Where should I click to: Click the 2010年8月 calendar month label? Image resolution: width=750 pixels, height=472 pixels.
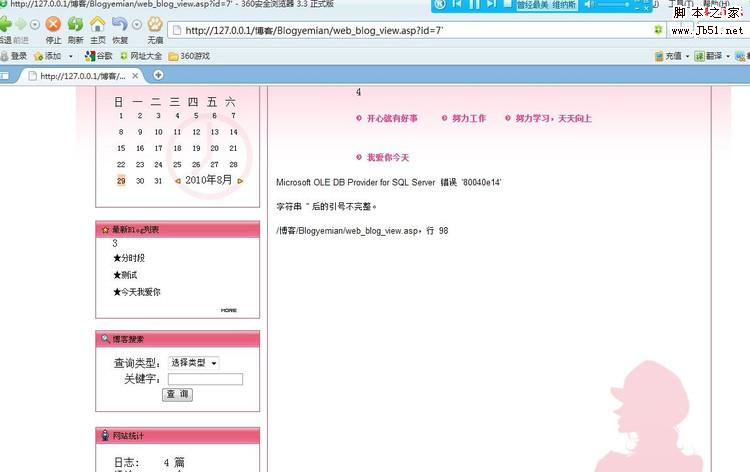[209, 180]
